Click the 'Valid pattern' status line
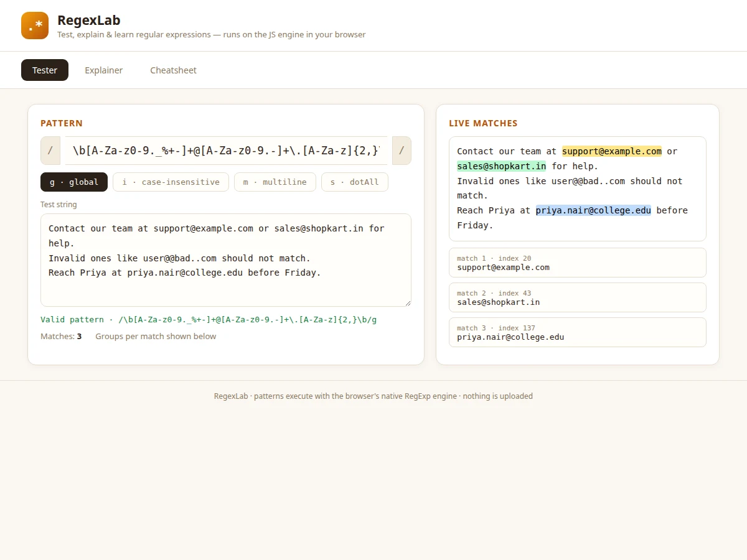This screenshot has width=747, height=560. coord(209,320)
